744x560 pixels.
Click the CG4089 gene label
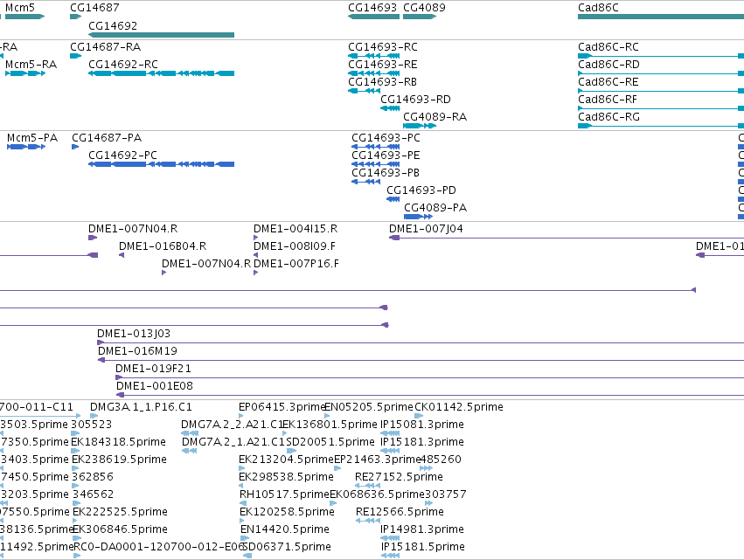[x=424, y=8]
